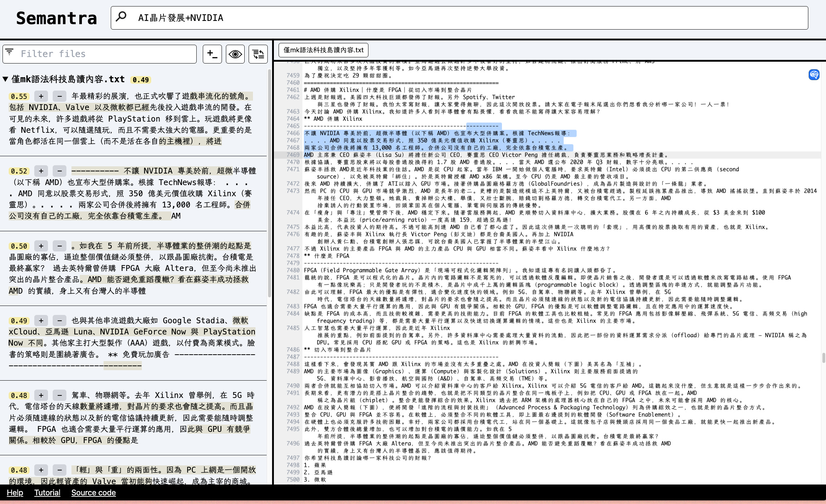
Task: Click plus on the 0.49 result
Action: coord(41,321)
